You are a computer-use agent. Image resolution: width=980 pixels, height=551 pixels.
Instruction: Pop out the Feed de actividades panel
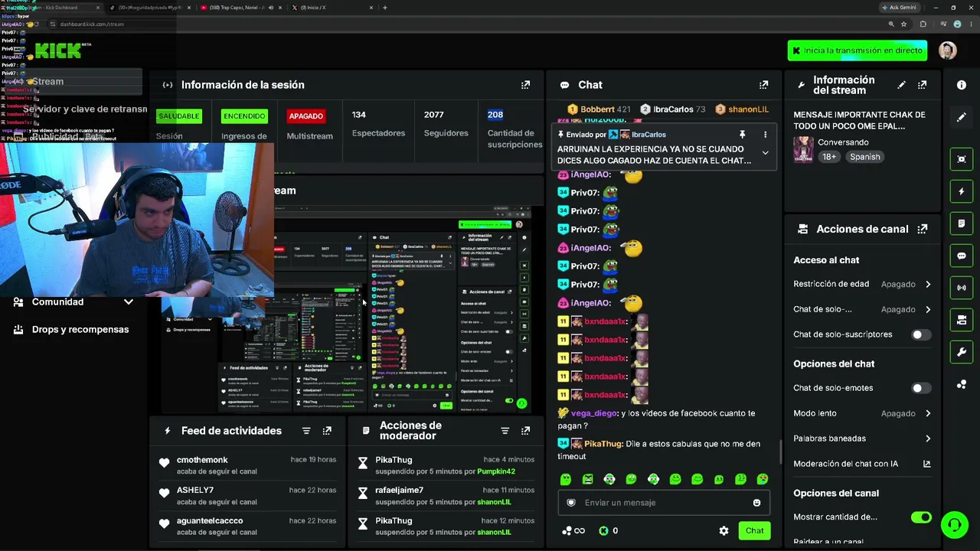(327, 431)
